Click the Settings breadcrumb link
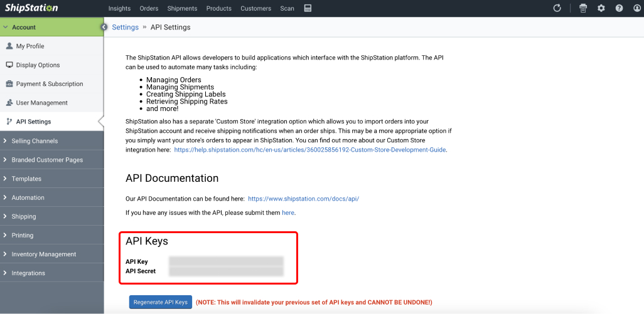Screen dimensions: 644x314 126,27
